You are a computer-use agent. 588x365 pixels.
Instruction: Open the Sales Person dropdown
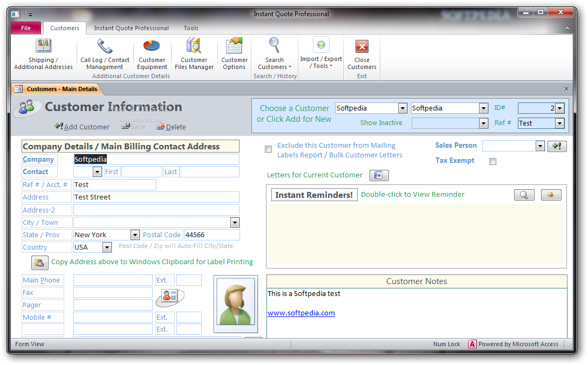pyautogui.click(x=540, y=146)
